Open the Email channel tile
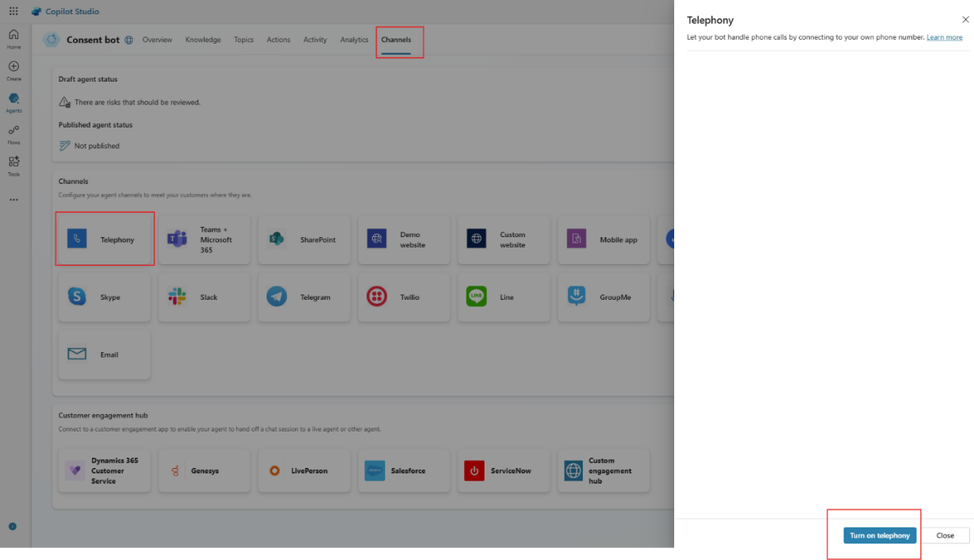974x560 pixels. coord(105,355)
